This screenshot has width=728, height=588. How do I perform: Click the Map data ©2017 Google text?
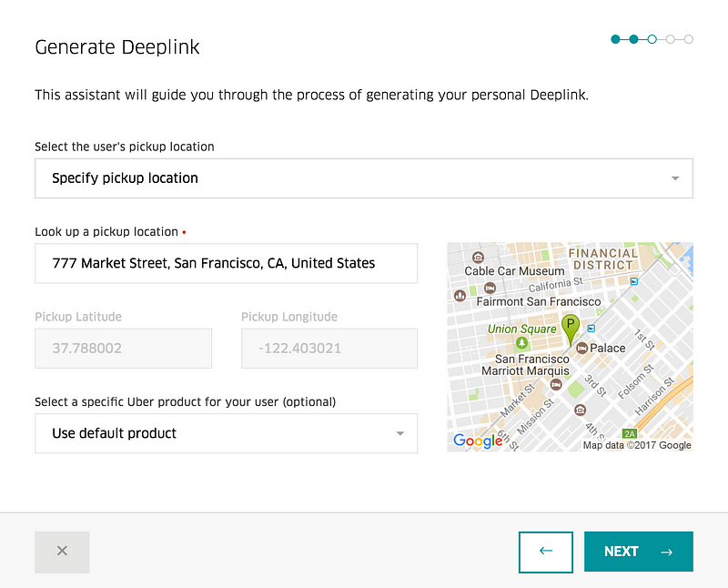click(x=637, y=445)
